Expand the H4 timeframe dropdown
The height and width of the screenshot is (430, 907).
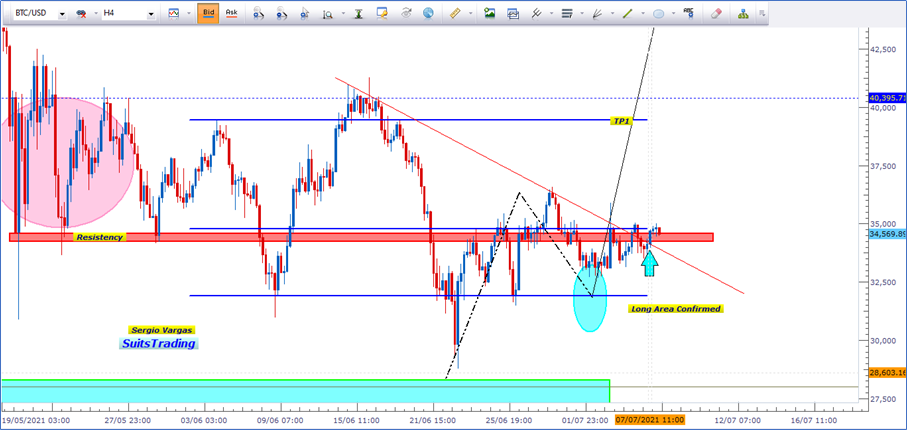[150, 15]
